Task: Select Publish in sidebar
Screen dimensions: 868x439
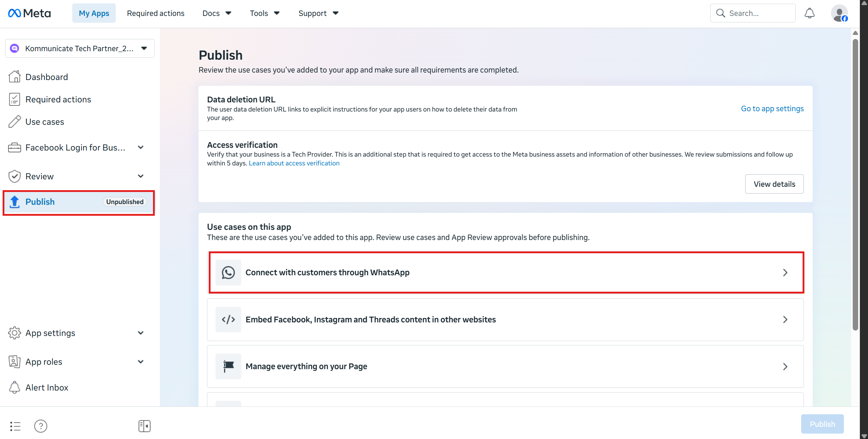Action: pos(79,202)
